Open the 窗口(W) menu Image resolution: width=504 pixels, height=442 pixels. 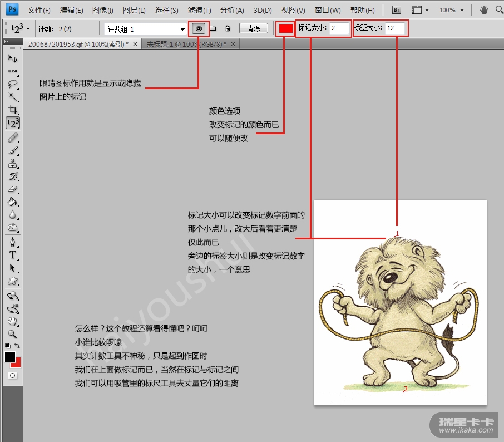click(x=328, y=10)
